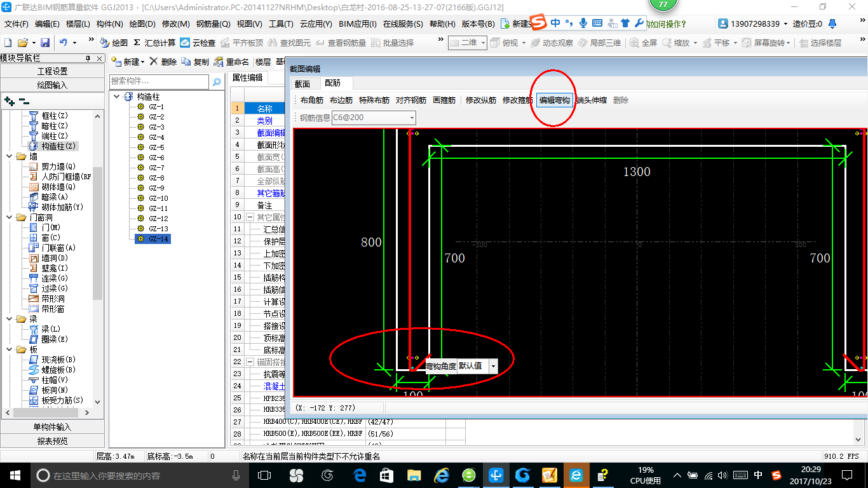
Task: Switch to 配筋 tab
Action: coord(333,83)
